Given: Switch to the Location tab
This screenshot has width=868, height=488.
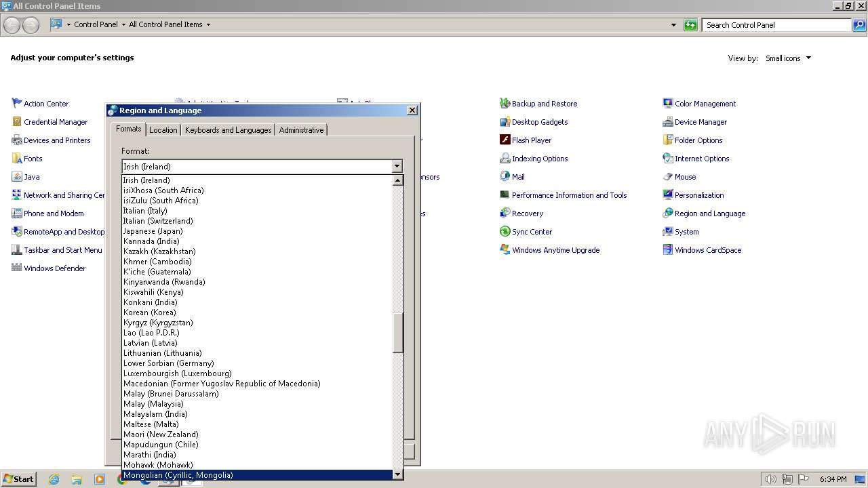Looking at the screenshot, I should coord(163,130).
